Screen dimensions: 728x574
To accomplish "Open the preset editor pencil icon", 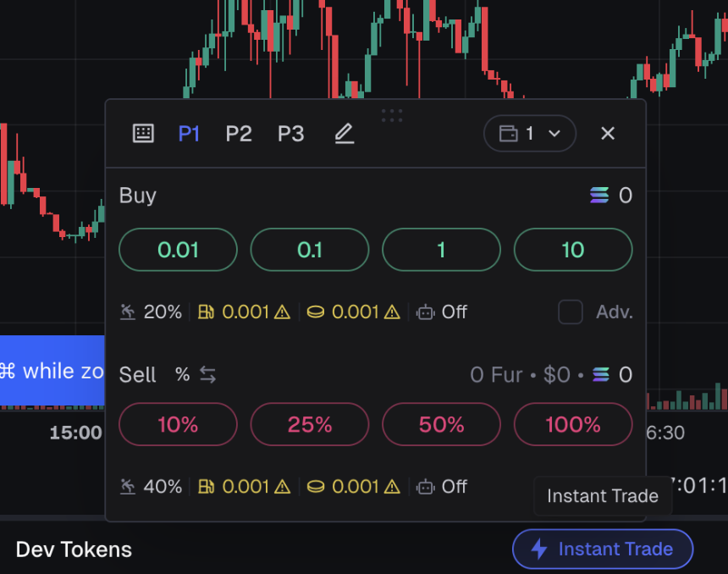I will pyautogui.click(x=344, y=133).
